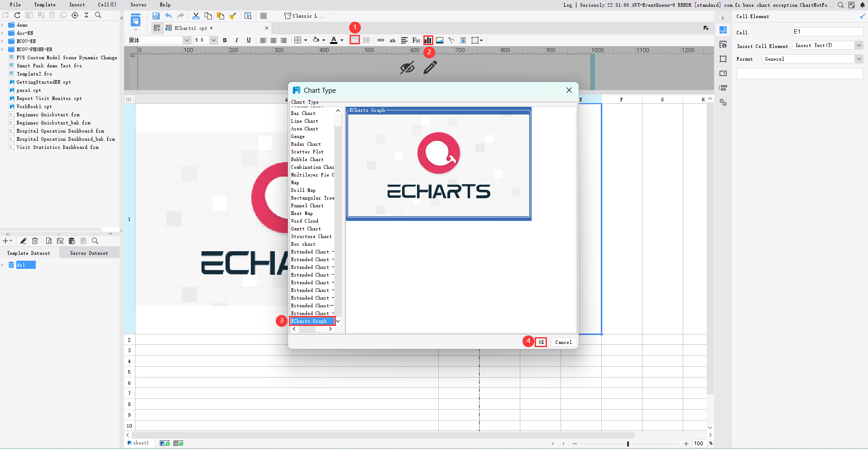The image size is (868, 449).
Task: Edit the ds1 dataset with the pencil icon
Action: (x=24, y=241)
